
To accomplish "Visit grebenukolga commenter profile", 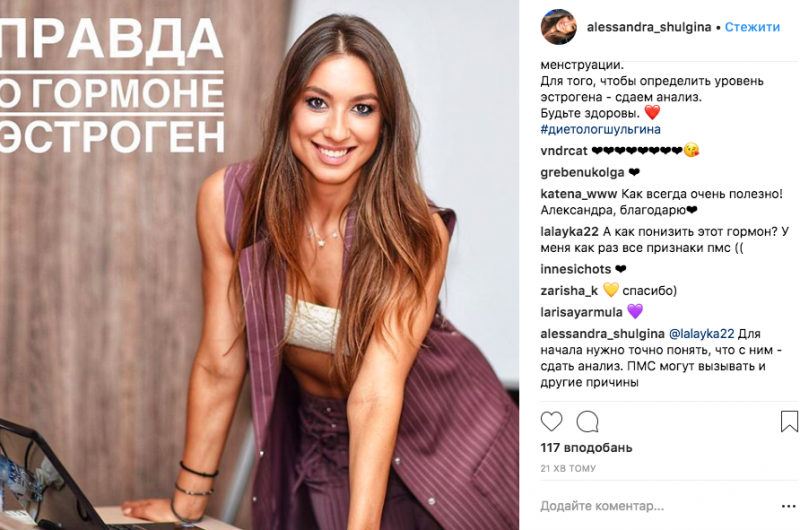I will (x=582, y=172).
